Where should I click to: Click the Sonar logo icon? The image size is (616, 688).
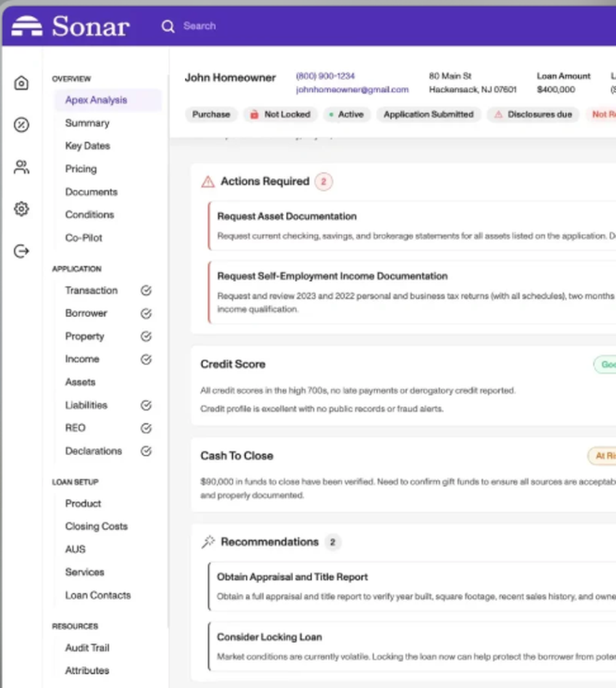click(27, 26)
